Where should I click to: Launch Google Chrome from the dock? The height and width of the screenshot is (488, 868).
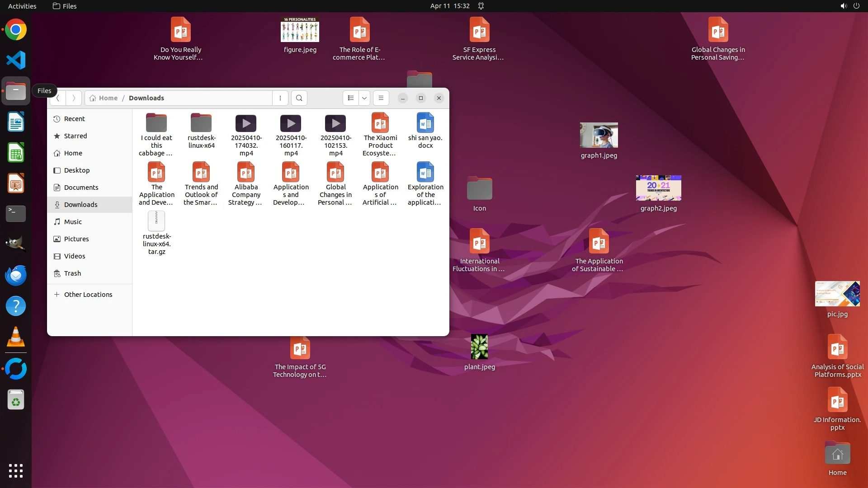coord(16,30)
